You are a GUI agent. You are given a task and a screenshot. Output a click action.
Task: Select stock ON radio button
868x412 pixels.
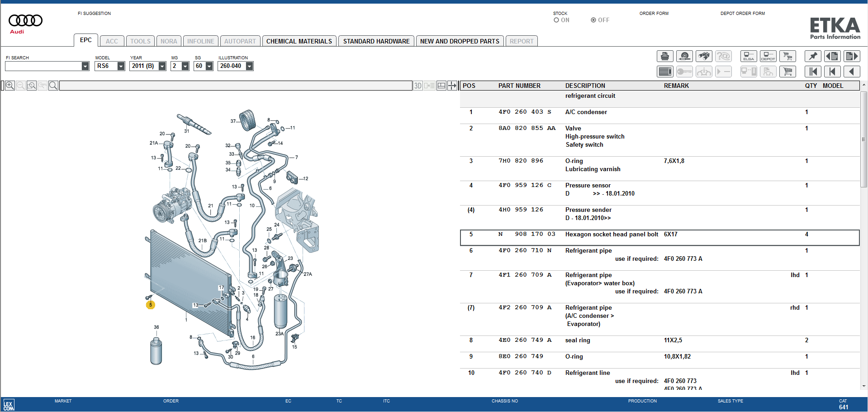[556, 20]
